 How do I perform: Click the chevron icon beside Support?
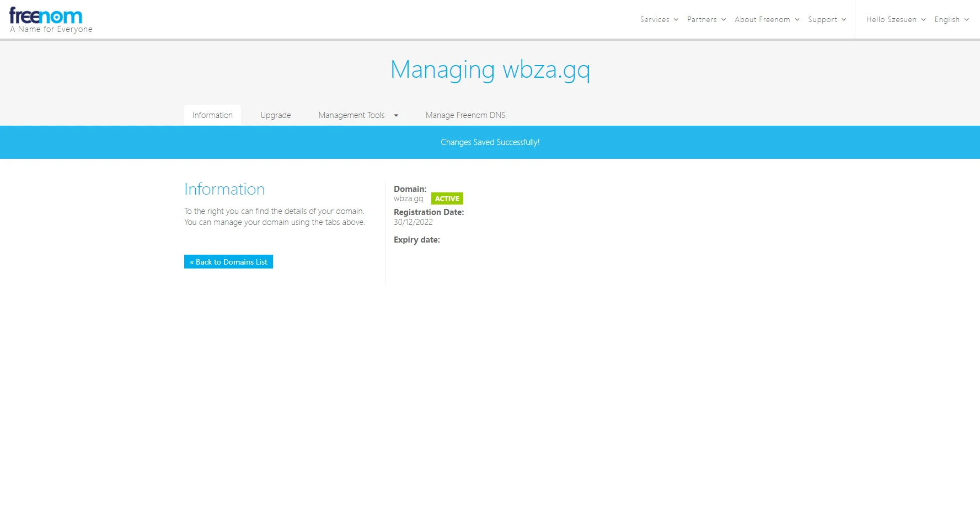coord(844,19)
